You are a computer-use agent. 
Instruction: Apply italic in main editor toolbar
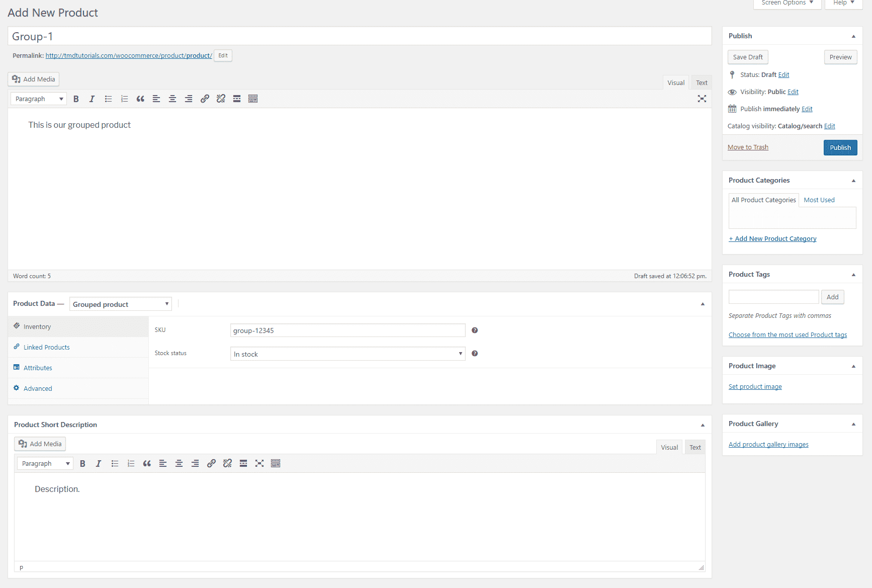click(92, 99)
